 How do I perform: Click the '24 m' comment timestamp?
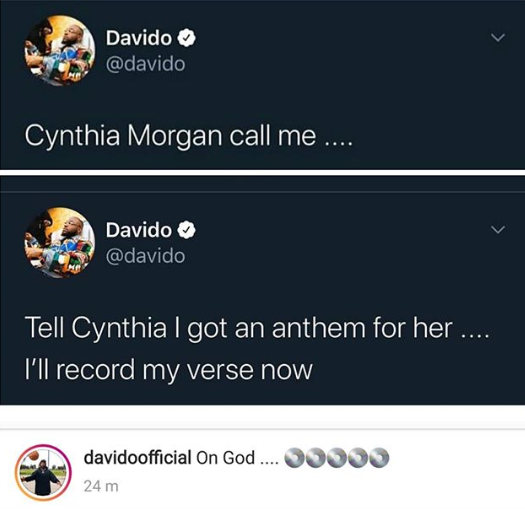(101, 486)
